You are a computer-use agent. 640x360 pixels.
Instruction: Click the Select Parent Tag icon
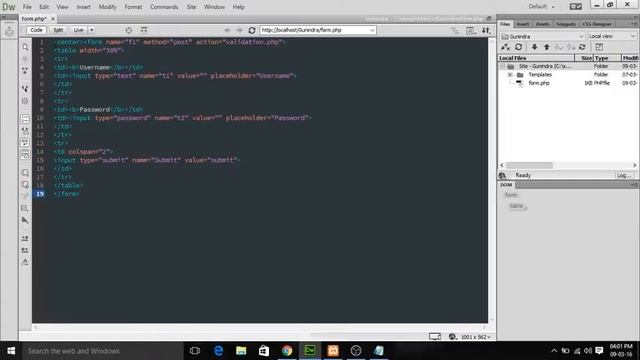[25, 89]
